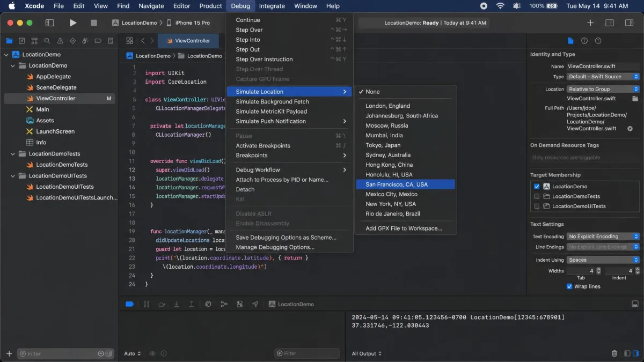Click the console Filter field
Screen dimensions: 644x362
(x=307, y=353)
